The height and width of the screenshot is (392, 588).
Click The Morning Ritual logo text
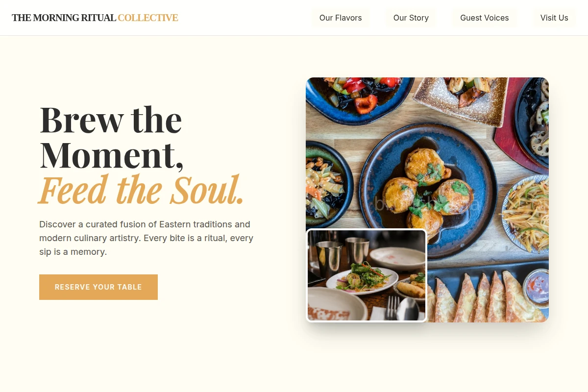pyautogui.click(x=64, y=18)
